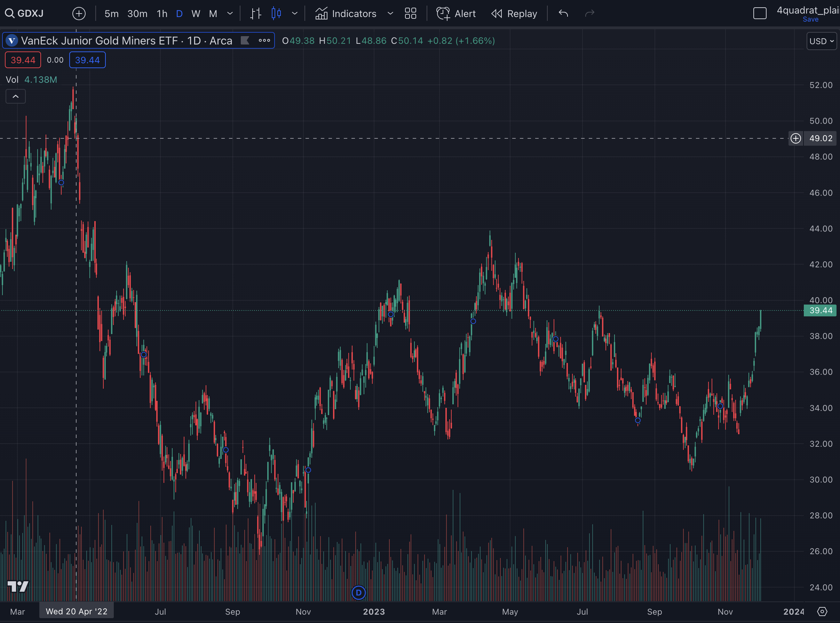Click the add symbol plus icon
Viewport: 840px width, 623px height.
(x=79, y=14)
